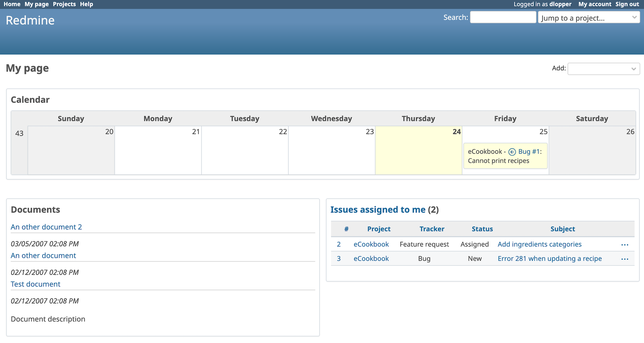This screenshot has height=343, width=644.
Task: Click 'Sign out' to log off
Action: (627, 4)
